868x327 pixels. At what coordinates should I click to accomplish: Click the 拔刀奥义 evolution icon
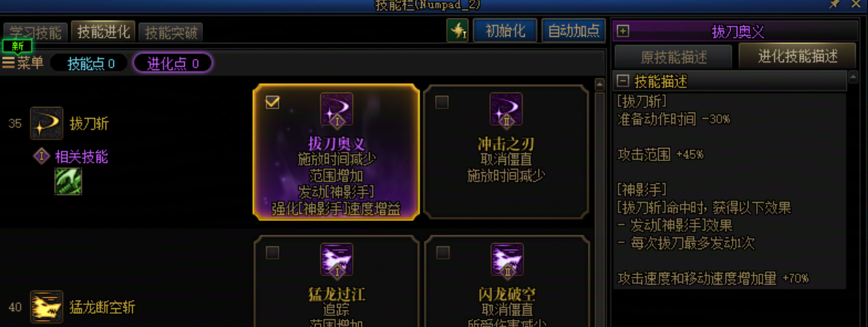(x=336, y=110)
